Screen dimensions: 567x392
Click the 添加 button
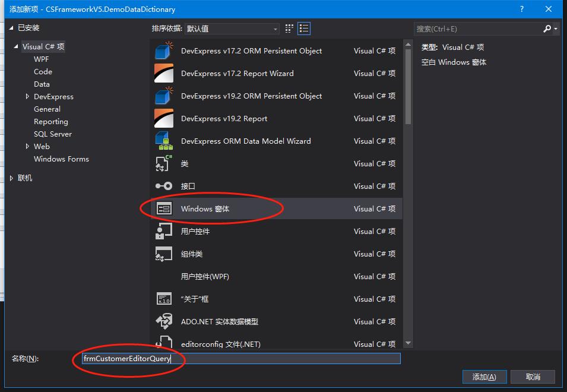click(x=484, y=377)
